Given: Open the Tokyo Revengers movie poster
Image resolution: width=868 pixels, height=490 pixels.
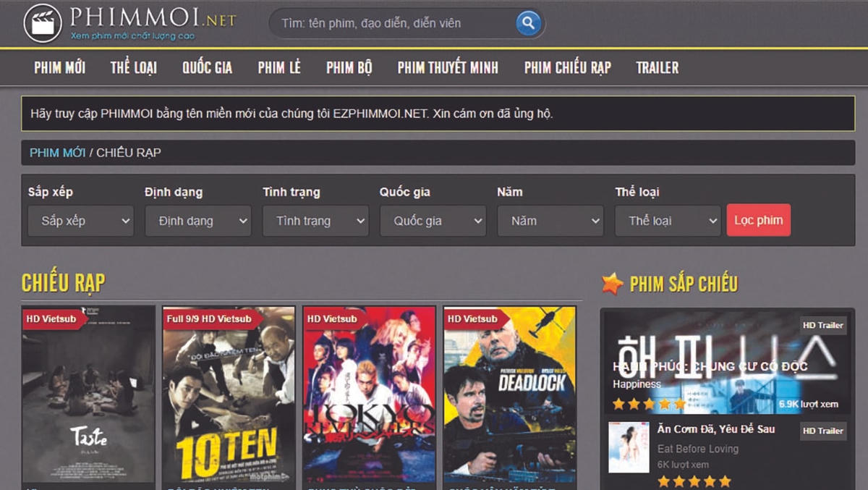Looking at the screenshot, I should coord(369,394).
